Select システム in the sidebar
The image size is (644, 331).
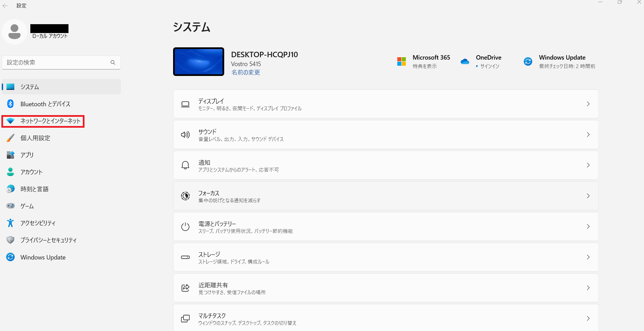tap(61, 87)
